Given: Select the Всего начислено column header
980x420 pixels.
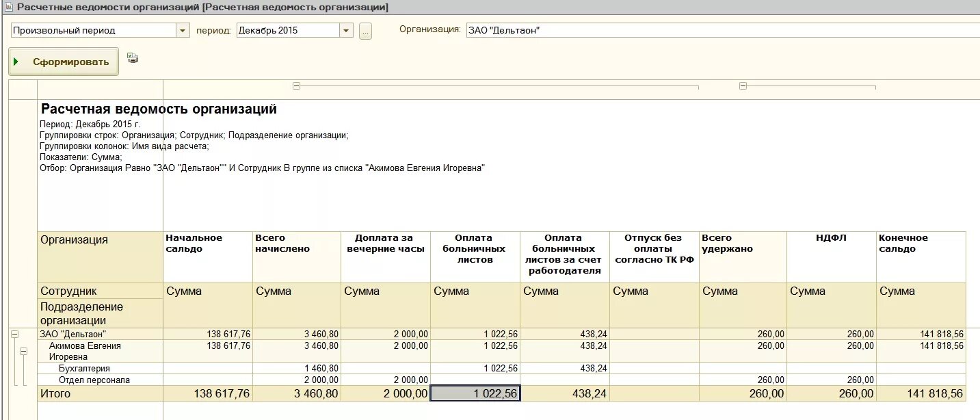Looking at the screenshot, I should (x=297, y=257).
